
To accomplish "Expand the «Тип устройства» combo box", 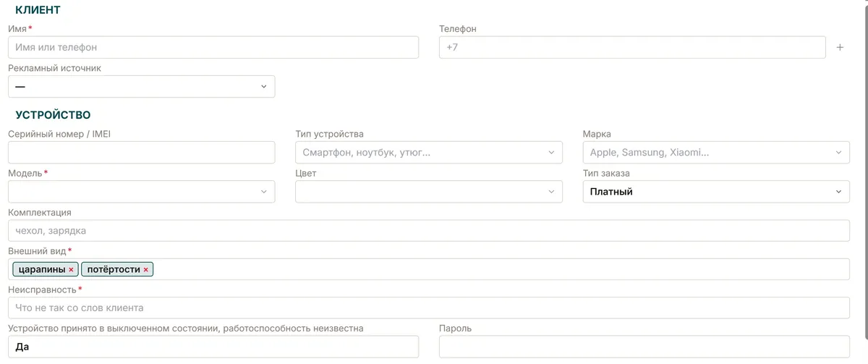I will (429, 153).
